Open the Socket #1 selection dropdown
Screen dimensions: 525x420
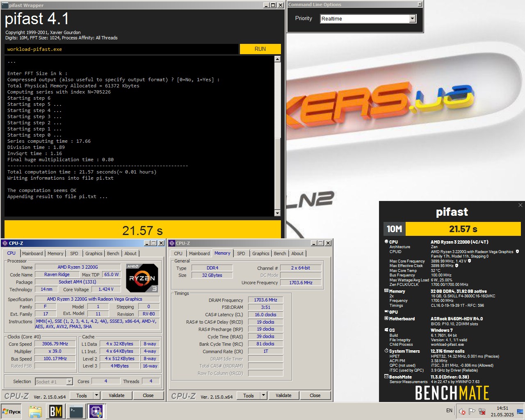[x=69, y=381]
